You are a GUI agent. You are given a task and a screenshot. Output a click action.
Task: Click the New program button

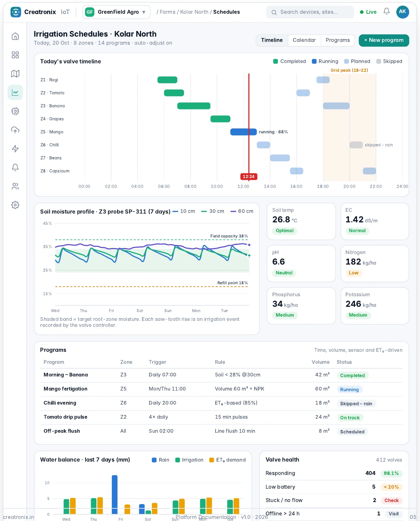pyautogui.click(x=384, y=40)
